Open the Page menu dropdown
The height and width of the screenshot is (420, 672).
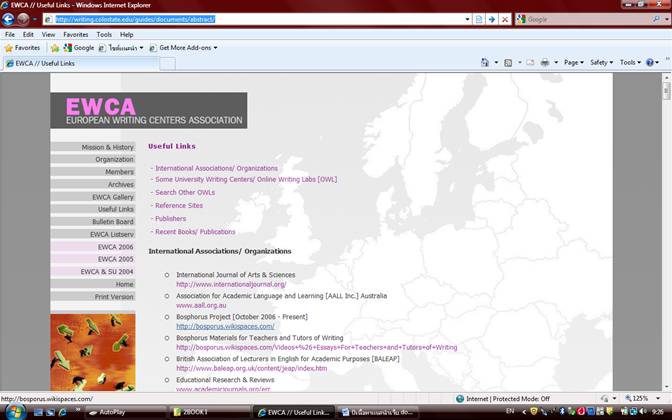coord(573,63)
